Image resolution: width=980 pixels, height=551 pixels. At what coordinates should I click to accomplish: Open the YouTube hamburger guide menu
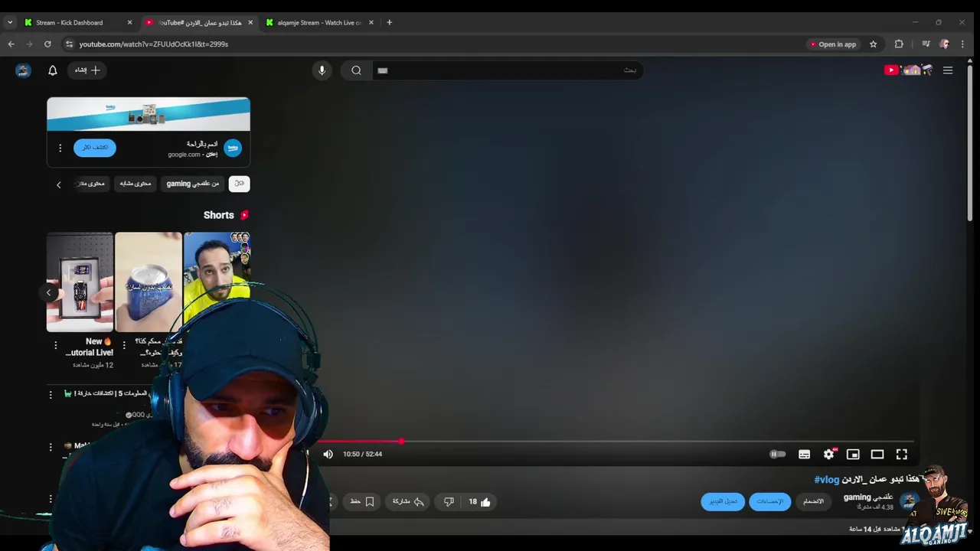pos(948,70)
